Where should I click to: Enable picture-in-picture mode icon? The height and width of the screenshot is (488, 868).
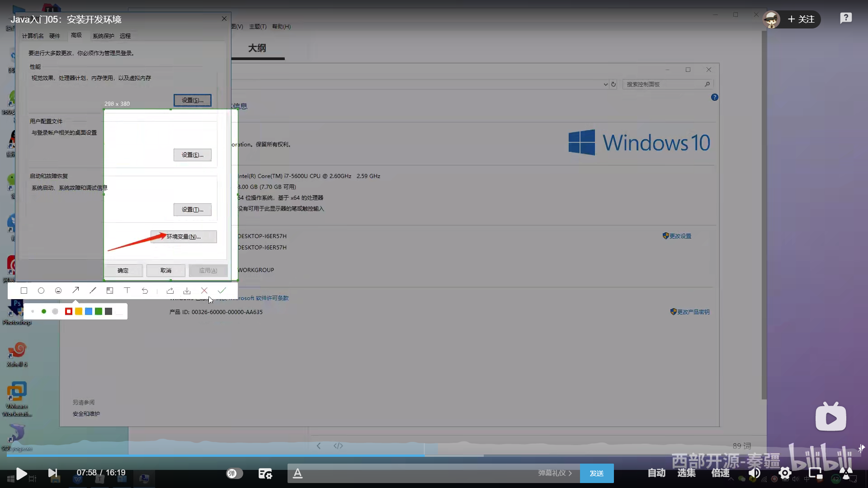816,473
